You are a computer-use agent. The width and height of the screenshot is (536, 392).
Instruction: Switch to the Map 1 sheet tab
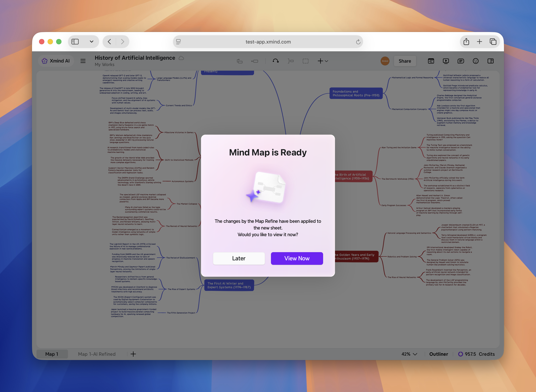tap(52, 354)
